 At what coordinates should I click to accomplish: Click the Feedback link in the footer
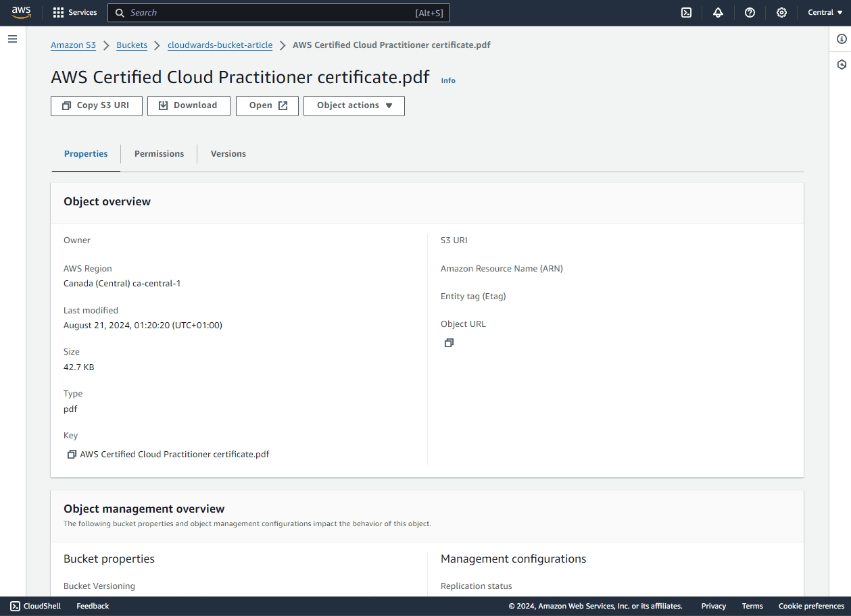click(x=93, y=606)
